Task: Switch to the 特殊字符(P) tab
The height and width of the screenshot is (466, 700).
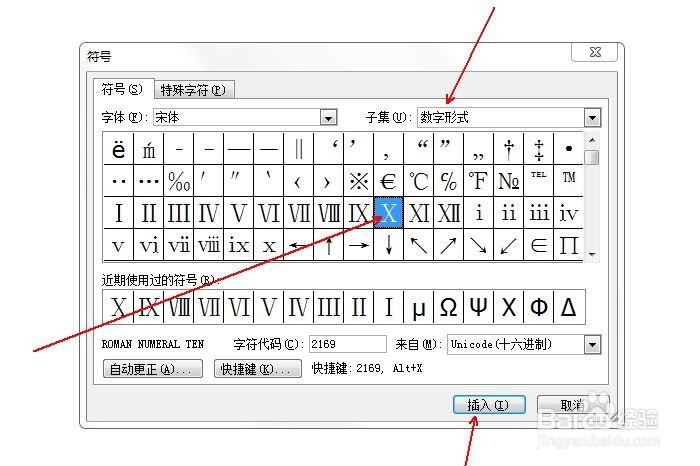Action: [x=193, y=90]
